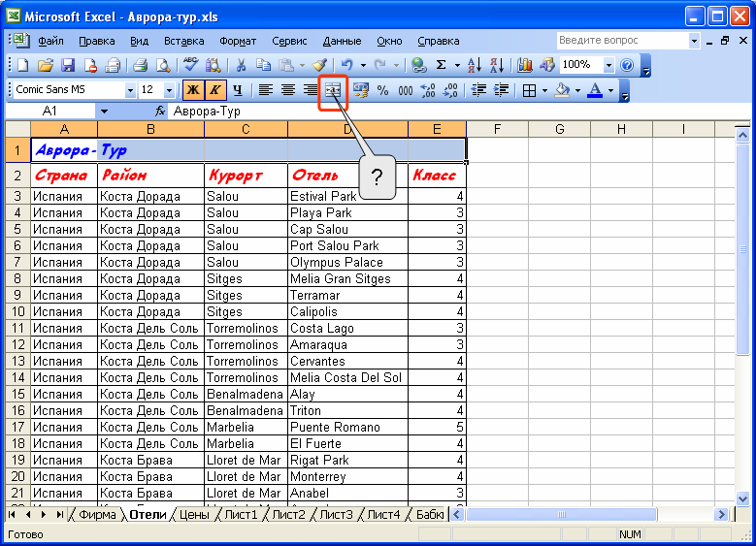The image size is (756, 546).
Task: Click the AutoSum sigma button
Action: 442,65
